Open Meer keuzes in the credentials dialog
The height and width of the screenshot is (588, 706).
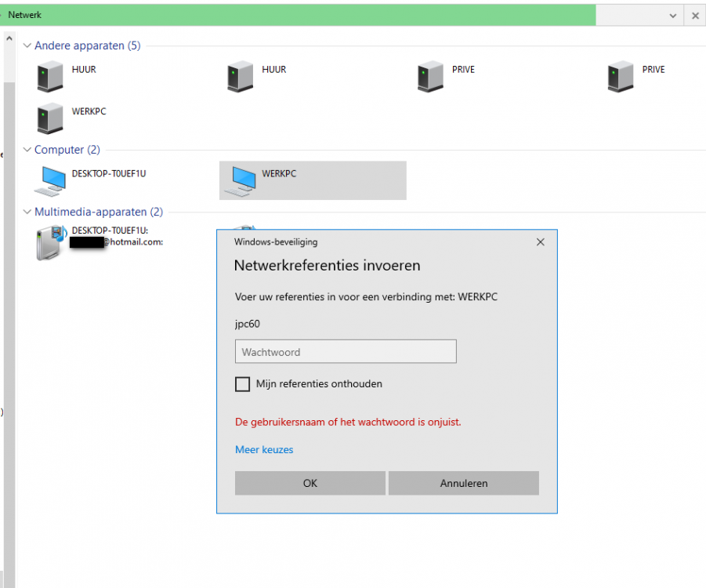tap(263, 449)
